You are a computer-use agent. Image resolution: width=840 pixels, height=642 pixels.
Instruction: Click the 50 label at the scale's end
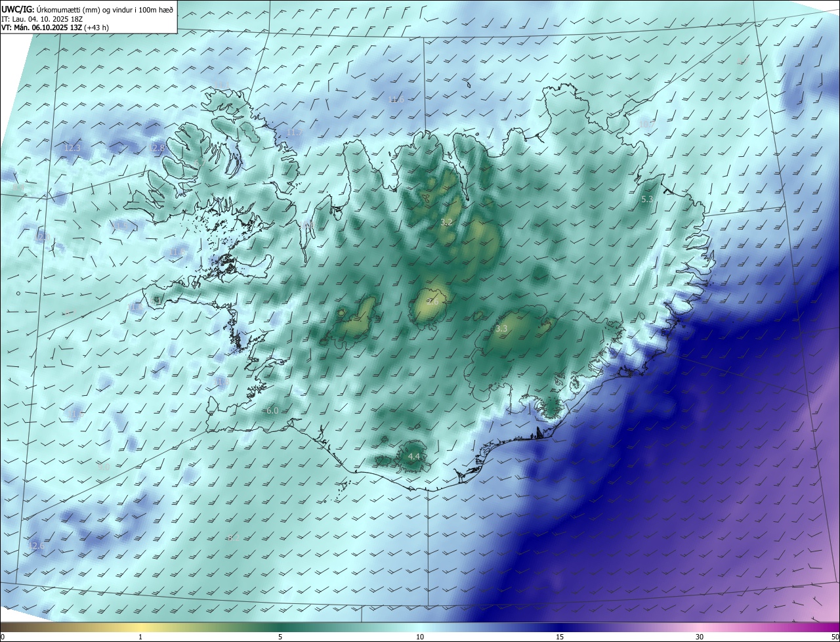(x=835, y=637)
